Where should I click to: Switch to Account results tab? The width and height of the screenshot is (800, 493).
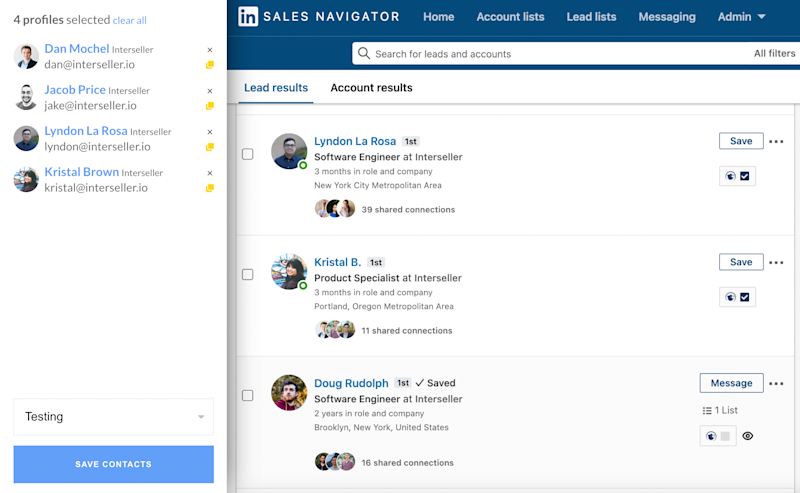371,88
